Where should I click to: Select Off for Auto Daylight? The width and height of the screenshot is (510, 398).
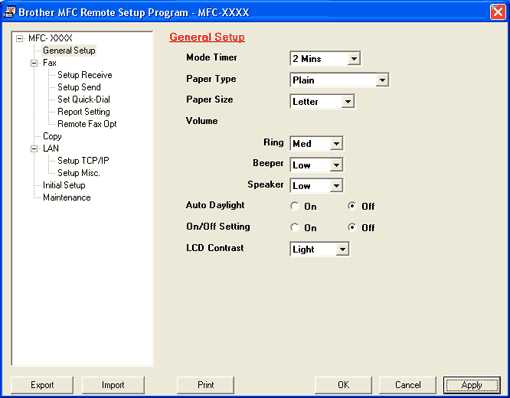(x=352, y=206)
